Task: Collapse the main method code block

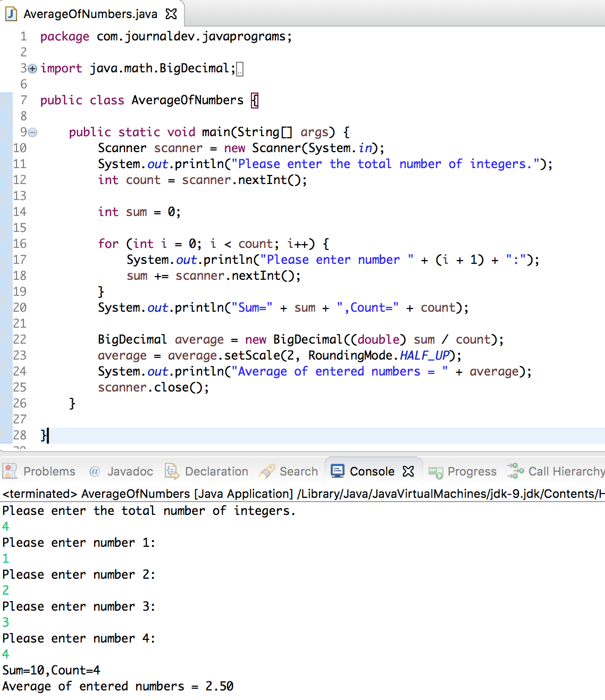Action: (32, 132)
